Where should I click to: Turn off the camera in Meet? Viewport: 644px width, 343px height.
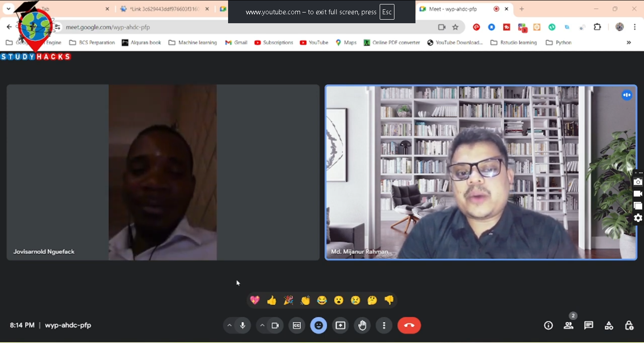pos(275,326)
